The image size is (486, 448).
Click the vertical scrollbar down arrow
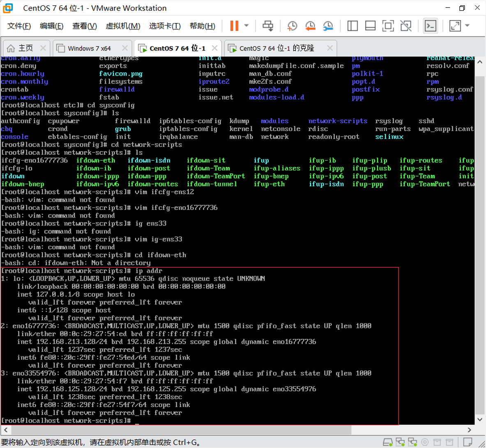(480, 419)
